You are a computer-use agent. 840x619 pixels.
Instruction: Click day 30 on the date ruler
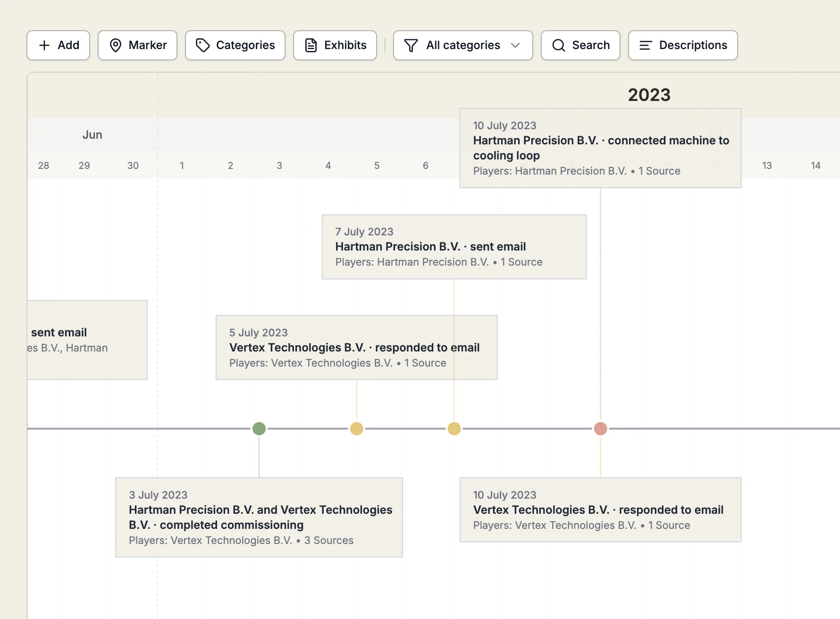(x=133, y=166)
